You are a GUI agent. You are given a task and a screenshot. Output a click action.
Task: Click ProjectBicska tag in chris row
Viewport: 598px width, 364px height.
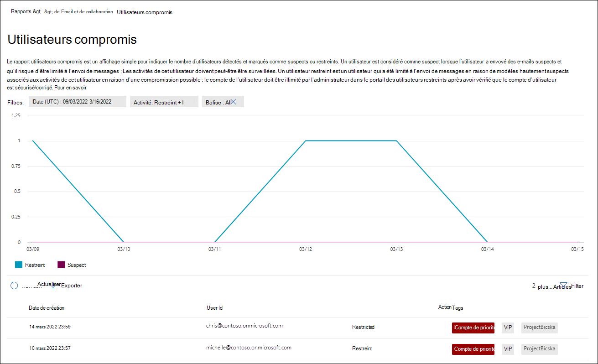pyautogui.click(x=540, y=328)
